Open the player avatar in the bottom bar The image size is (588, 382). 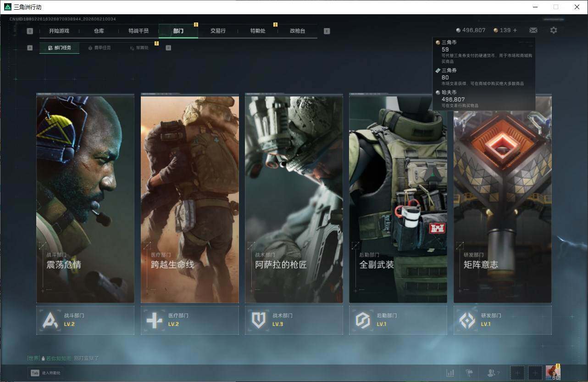coord(553,373)
